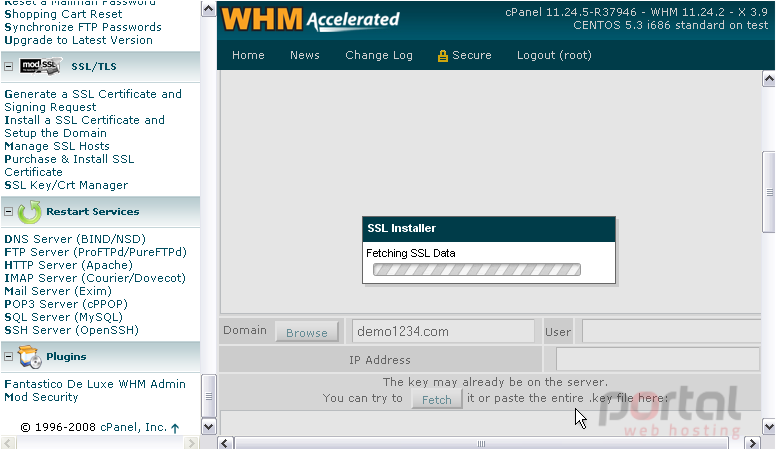Open Install a SSL Certificate and Setup the Domain
This screenshot has width=776, height=450.
(x=84, y=127)
